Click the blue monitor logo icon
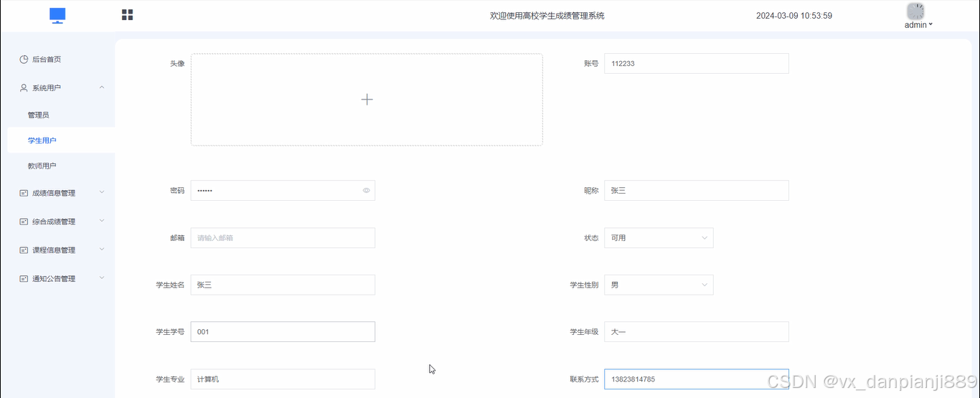Viewport: 980px width, 398px height. pyautogui.click(x=58, y=16)
